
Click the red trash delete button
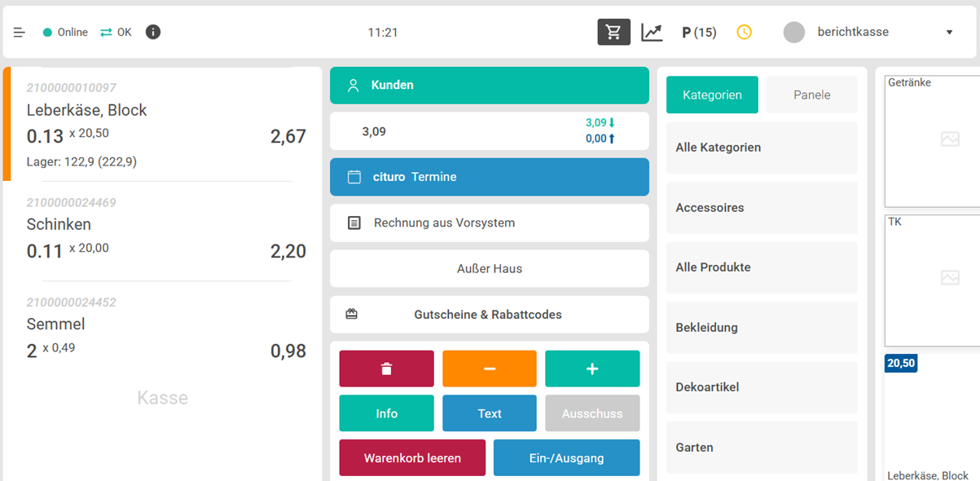point(386,368)
